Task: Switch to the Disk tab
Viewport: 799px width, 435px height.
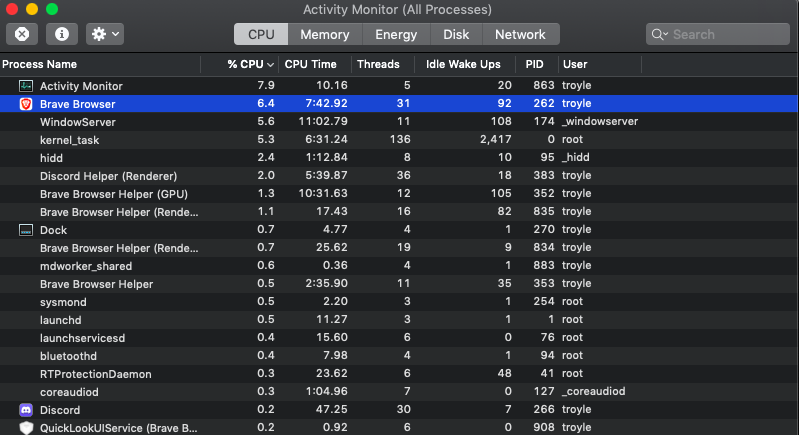Action: 456,34
